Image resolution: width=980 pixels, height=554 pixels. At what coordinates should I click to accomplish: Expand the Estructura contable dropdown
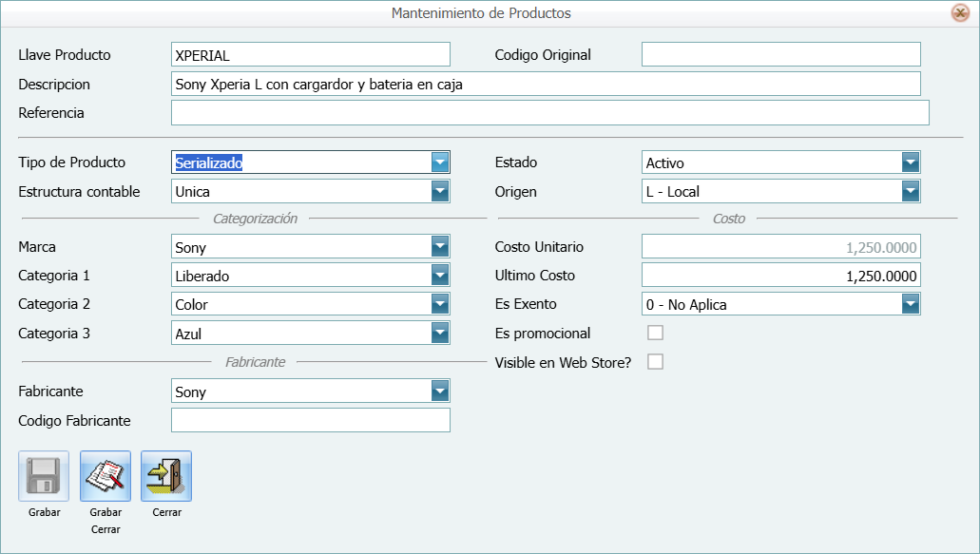[439, 192]
